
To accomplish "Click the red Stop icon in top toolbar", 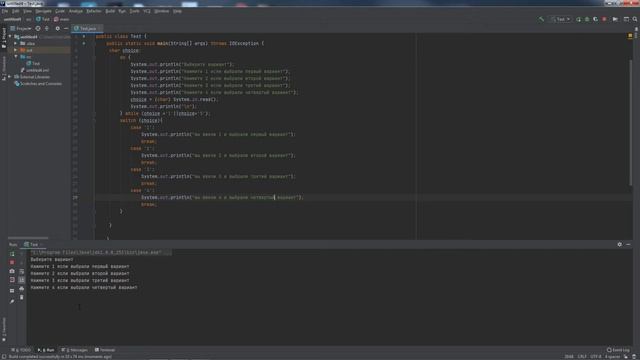I will pos(604,19).
